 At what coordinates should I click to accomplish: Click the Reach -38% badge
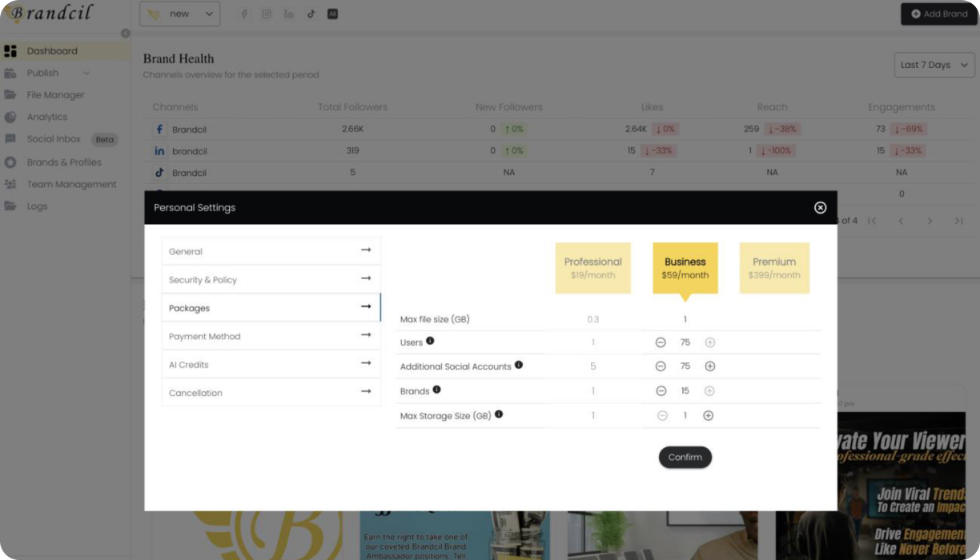tap(781, 129)
